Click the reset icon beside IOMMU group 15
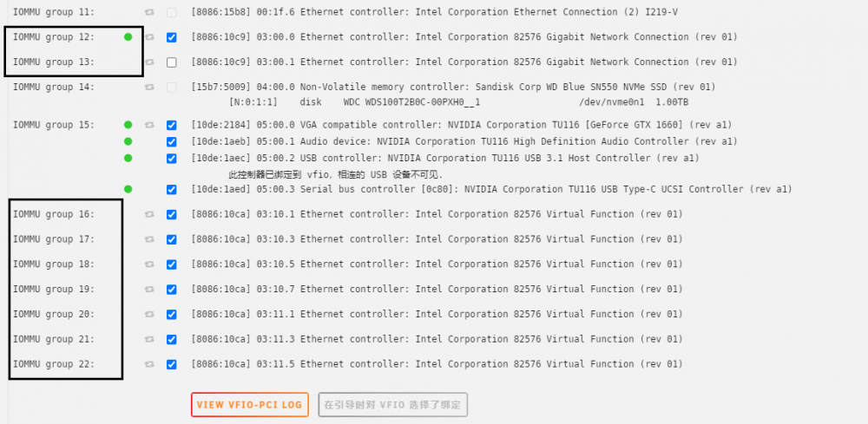This screenshot has height=424, width=868. click(149, 126)
